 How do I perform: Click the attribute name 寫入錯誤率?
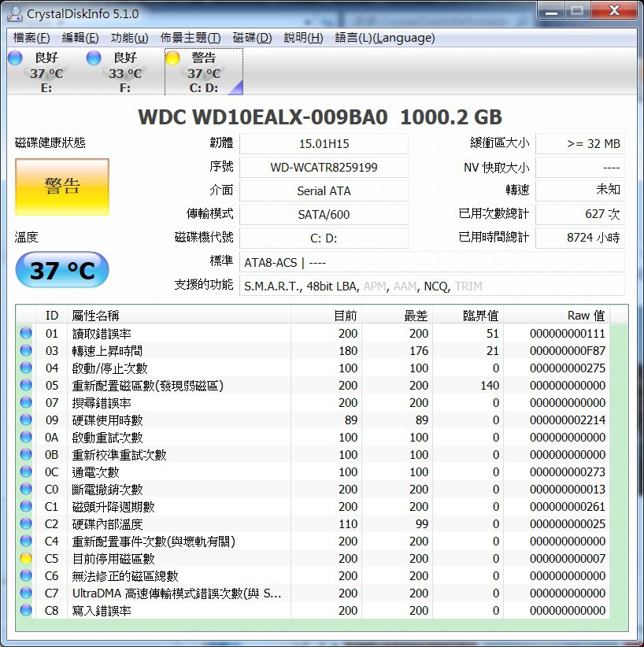pos(102,610)
